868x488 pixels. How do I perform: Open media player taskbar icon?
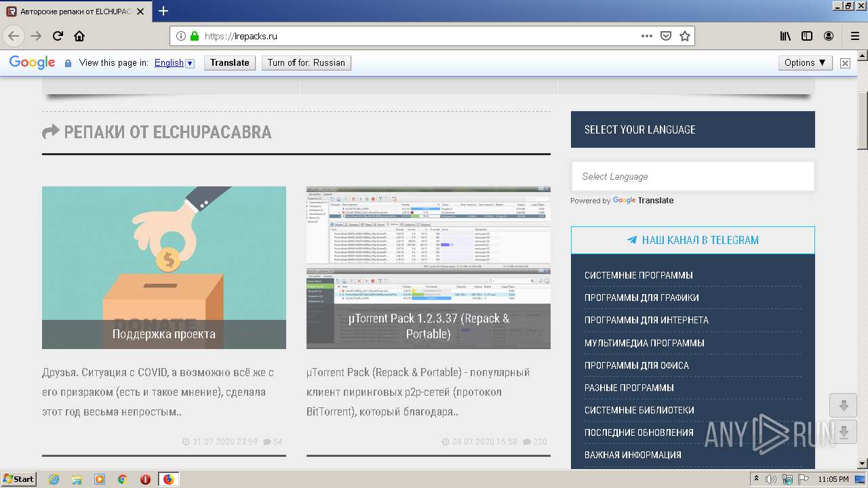click(100, 479)
